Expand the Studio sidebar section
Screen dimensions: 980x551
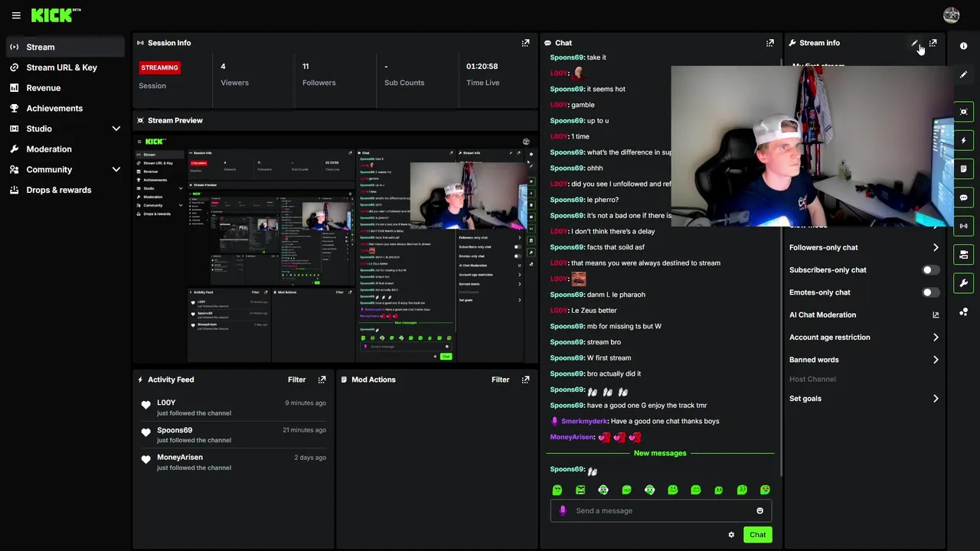116,129
